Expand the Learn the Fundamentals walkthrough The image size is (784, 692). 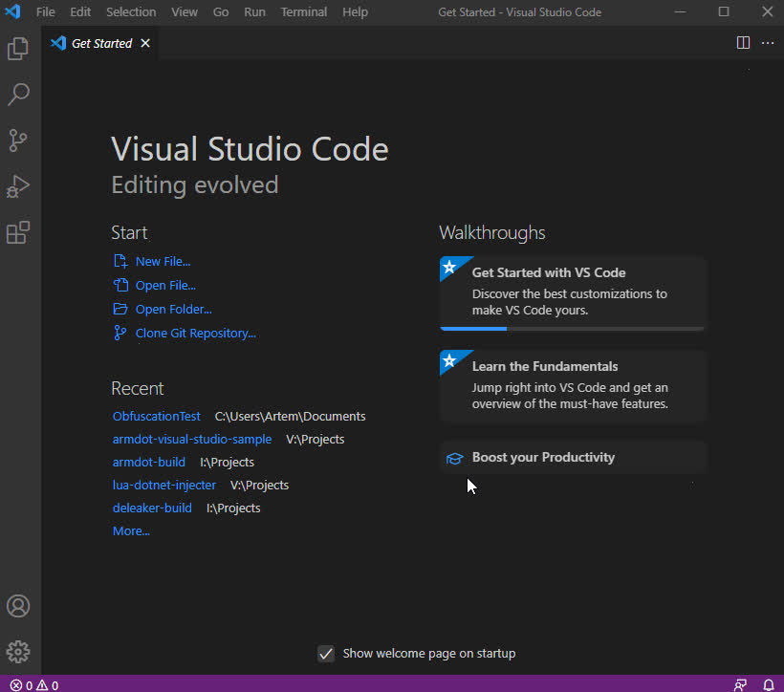point(572,385)
